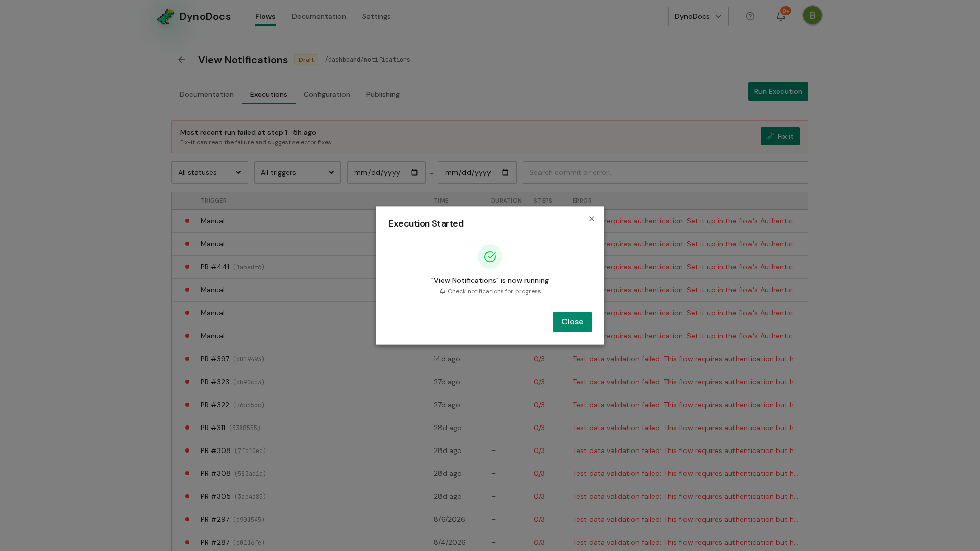Screen dimensions: 980x551
Task: Select the PR #311 execution row
Action: pyautogui.click(x=490, y=428)
